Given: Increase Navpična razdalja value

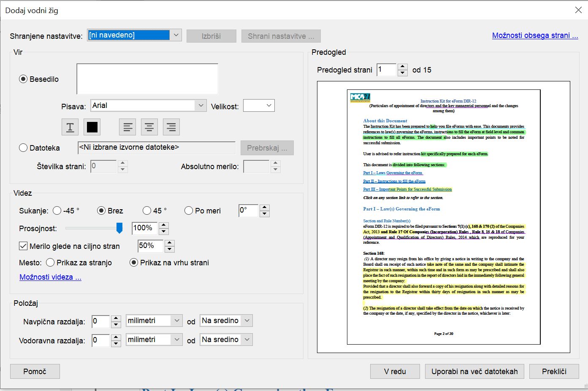Looking at the screenshot, I should 116,318.
